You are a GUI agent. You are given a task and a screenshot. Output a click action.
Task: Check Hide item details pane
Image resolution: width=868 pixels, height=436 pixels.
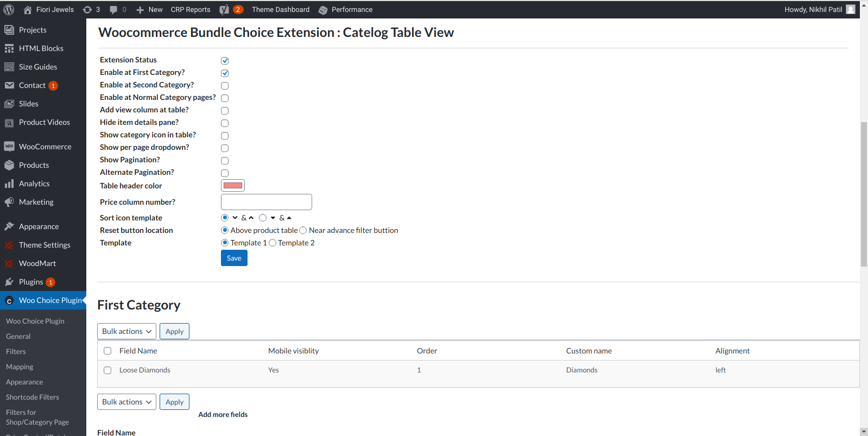(x=225, y=123)
